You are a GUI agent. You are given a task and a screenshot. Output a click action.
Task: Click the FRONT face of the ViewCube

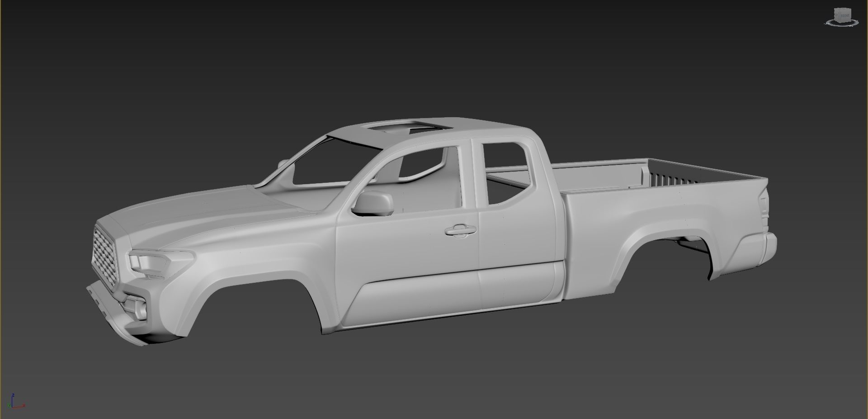[845, 16]
